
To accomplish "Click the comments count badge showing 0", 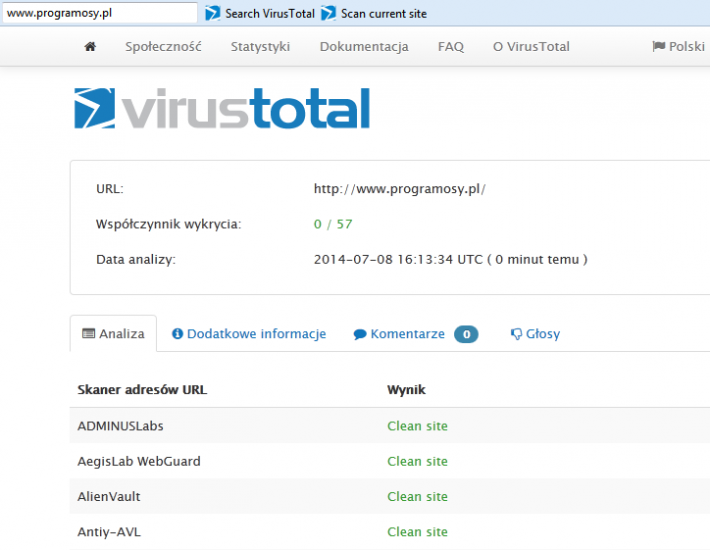I will (x=466, y=334).
